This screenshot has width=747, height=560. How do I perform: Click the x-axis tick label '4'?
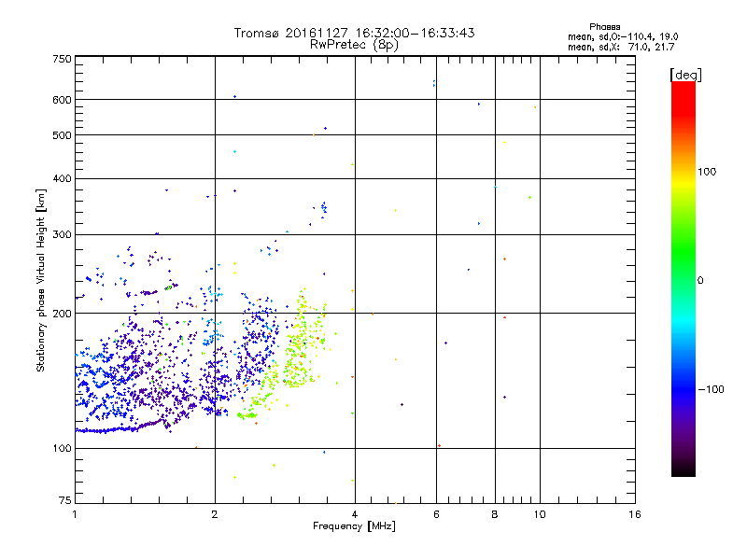pos(355,514)
